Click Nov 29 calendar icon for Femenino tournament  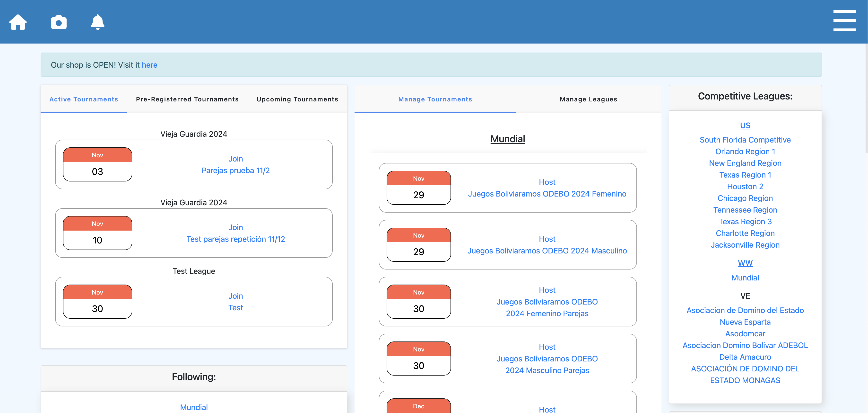[x=418, y=188]
